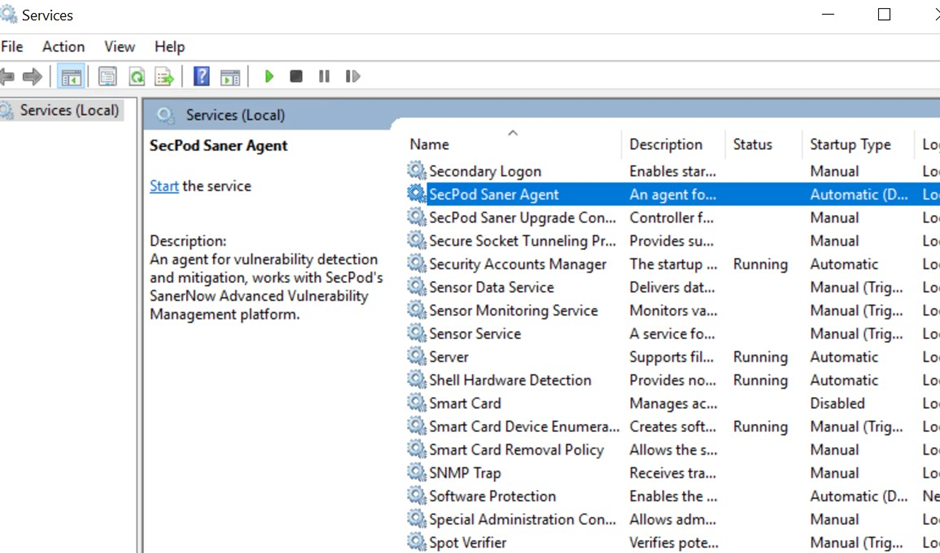Select the Spot Verifier service name

point(468,543)
